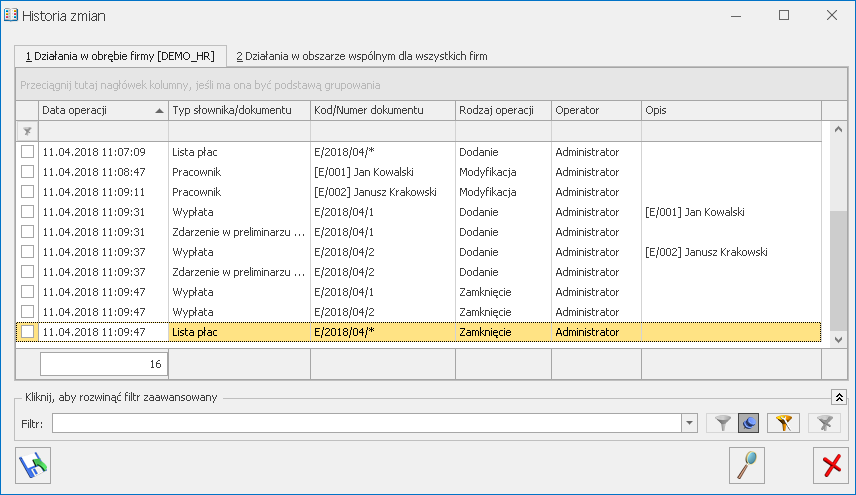
Task: Click the record count field showing 16
Action: coord(103,364)
